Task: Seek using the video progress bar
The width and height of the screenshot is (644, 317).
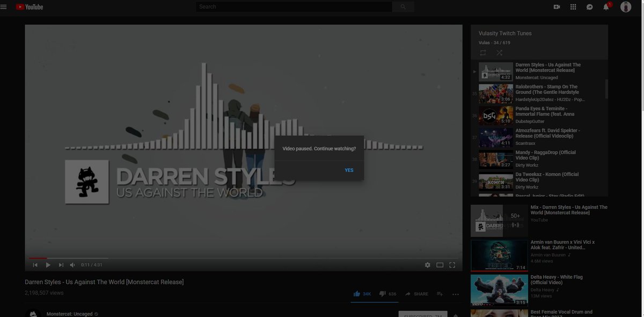Action: (244, 258)
